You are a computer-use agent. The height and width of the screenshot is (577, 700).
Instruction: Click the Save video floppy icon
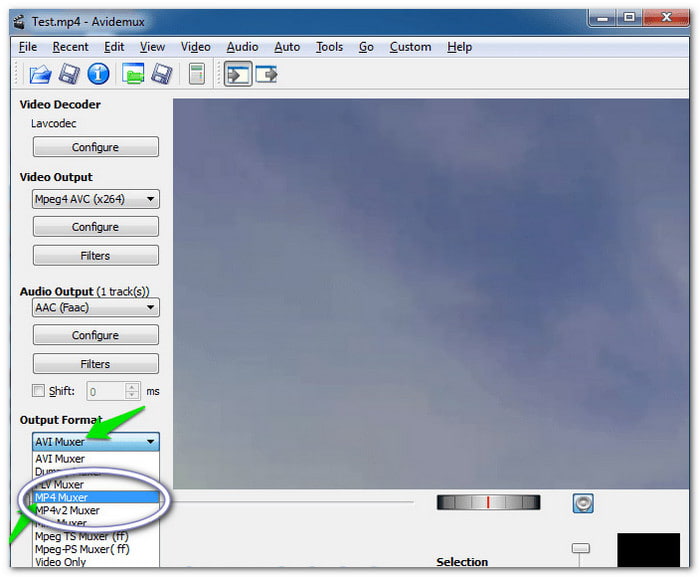[x=69, y=74]
